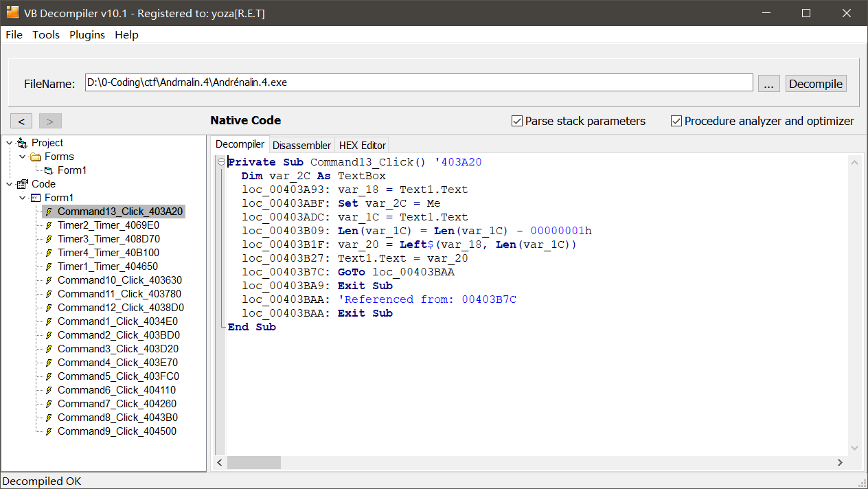Open the Help menu
The image size is (868, 489).
point(126,34)
